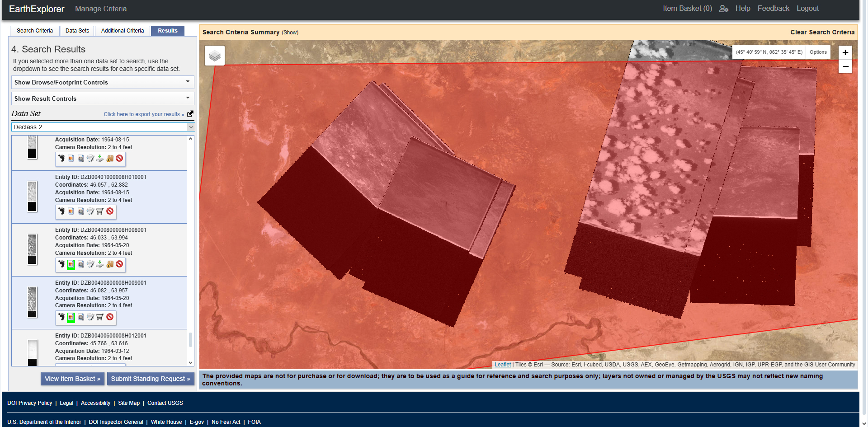Open the Additional Criteria tab
868x427 pixels.
[123, 31]
